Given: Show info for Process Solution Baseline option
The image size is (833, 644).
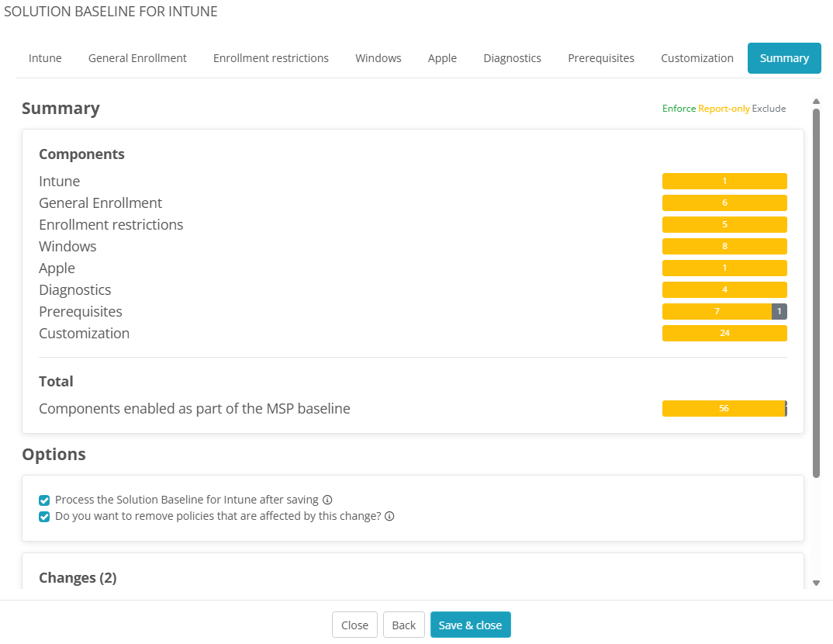Looking at the screenshot, I should (x=327, y=500).
